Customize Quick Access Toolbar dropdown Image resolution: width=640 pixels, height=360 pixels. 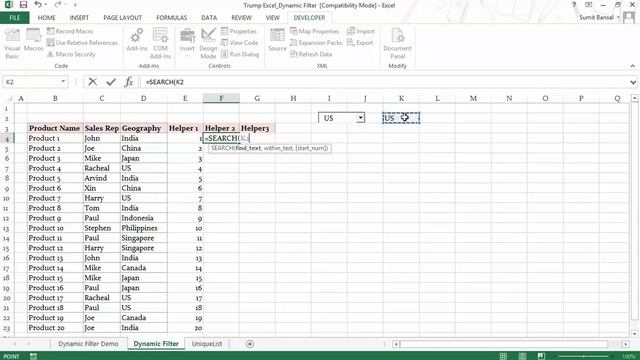click(x=75, y=5)
